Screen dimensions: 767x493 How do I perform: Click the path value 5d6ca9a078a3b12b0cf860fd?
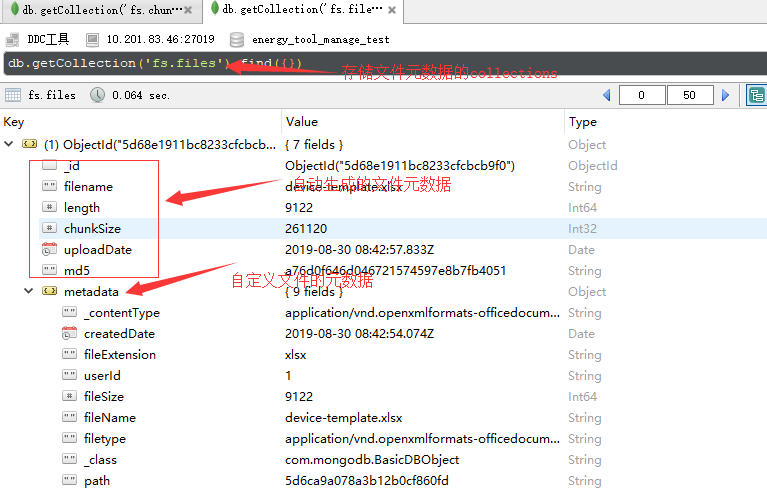[367, 481]
